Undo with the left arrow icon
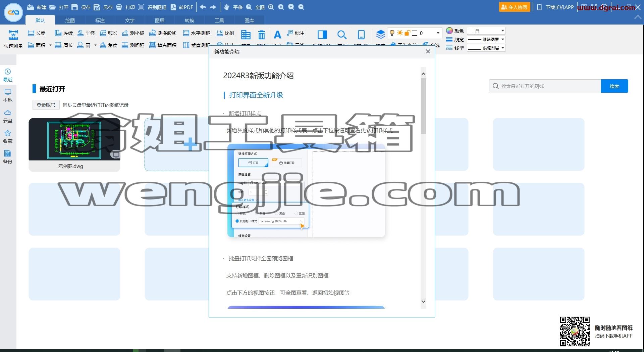Image resolution: width=644 pixels, height=352 pixels. 203,7
